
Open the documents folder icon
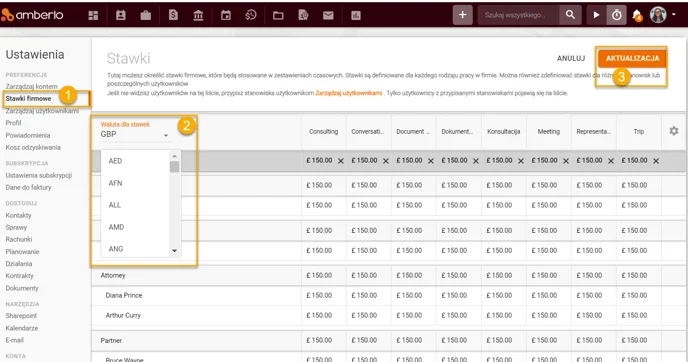(278, 15)
